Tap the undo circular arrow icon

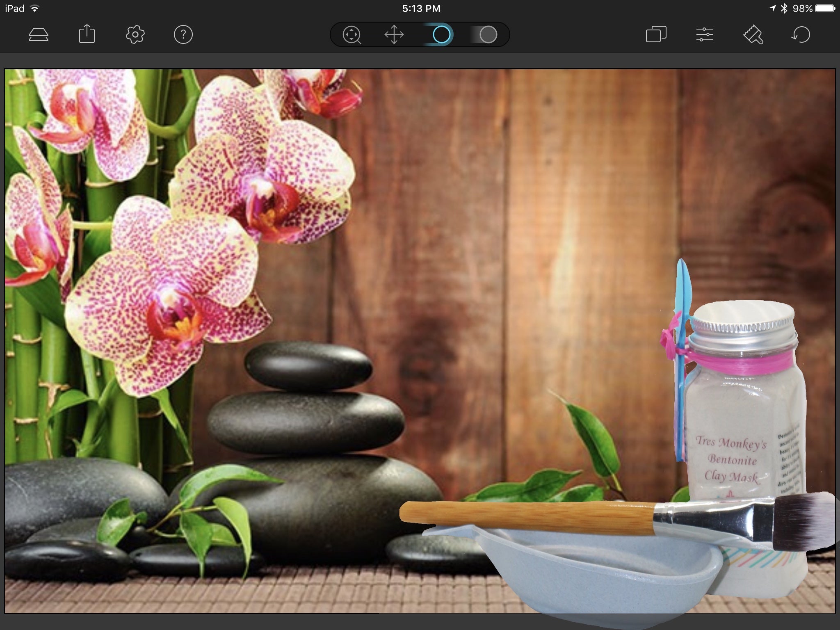801,34
